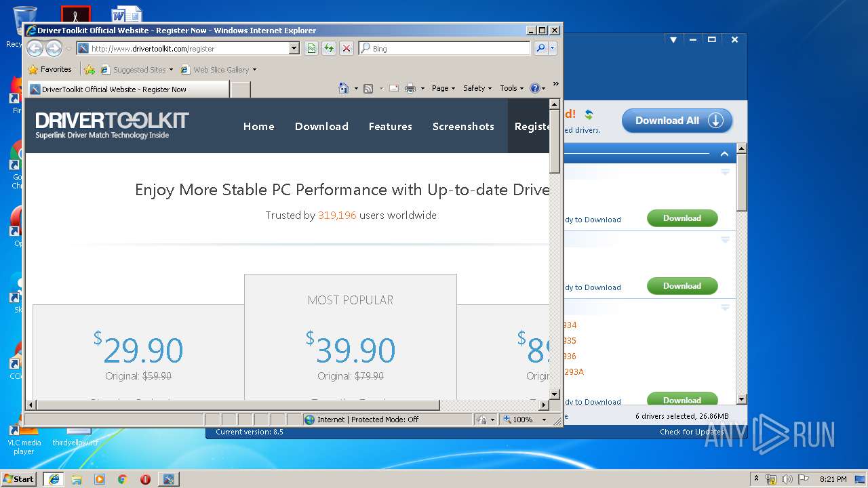Open Screenshots page on site nav
The image size is (868, 488).
[463, 126]
